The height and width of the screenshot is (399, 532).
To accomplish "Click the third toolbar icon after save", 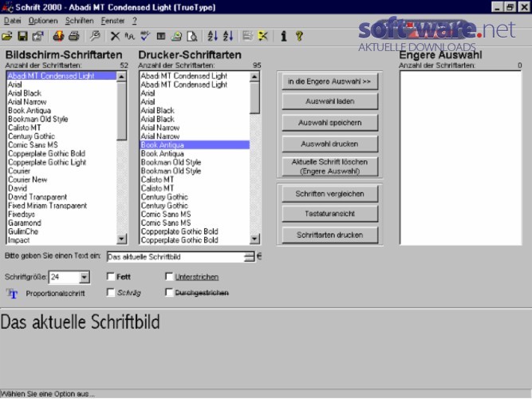I will tap(38, 36).
